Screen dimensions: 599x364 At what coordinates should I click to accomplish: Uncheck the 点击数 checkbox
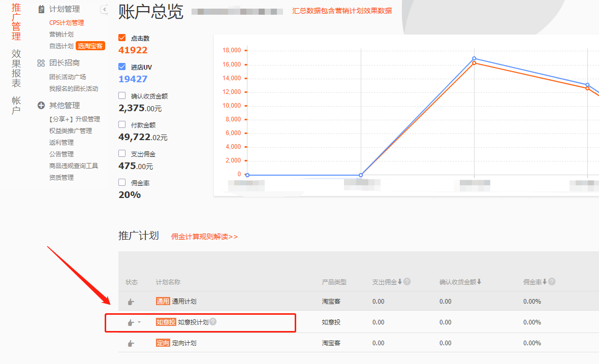(x=122, y=38)
